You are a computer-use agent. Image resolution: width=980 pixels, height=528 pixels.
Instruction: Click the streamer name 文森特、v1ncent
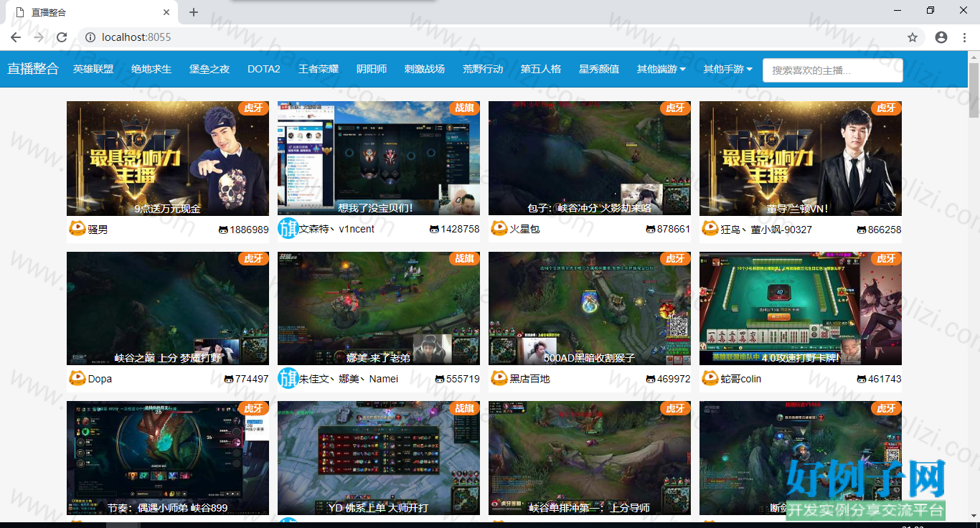click(336, 230)
